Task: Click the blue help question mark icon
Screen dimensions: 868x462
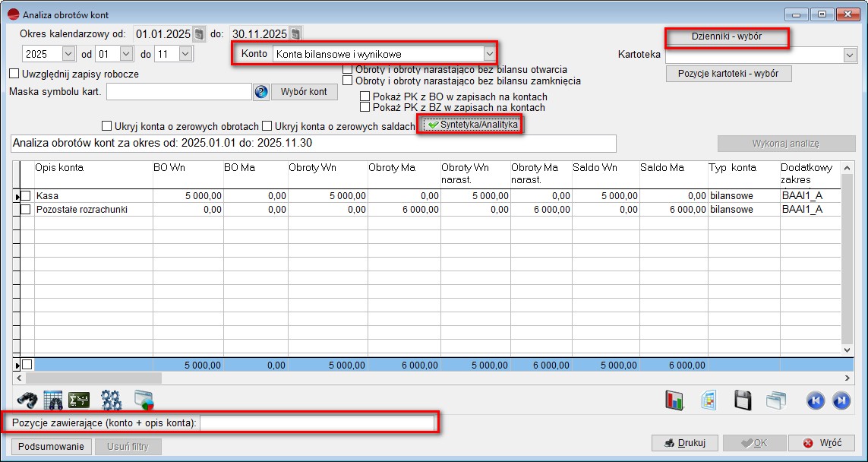Action: 261,92
